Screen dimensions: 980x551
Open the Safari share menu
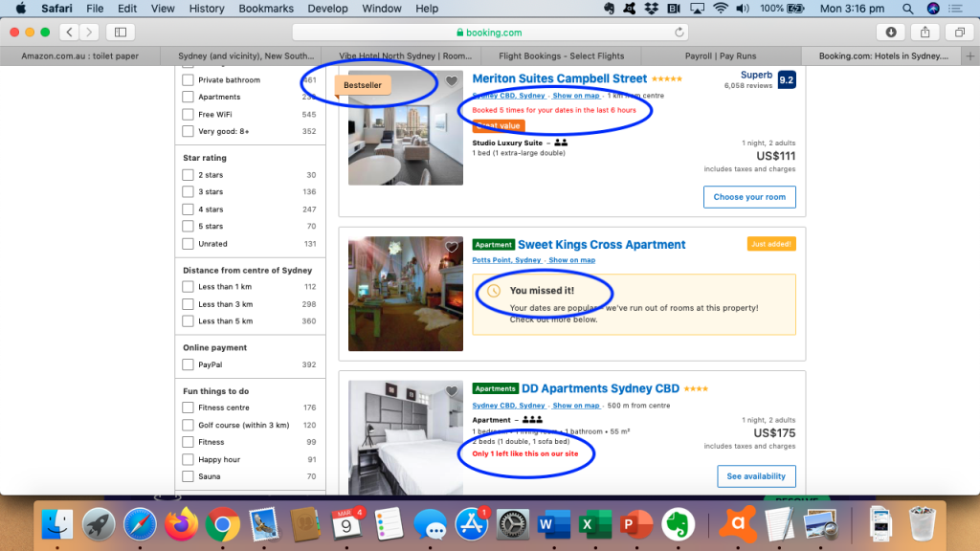925,32
